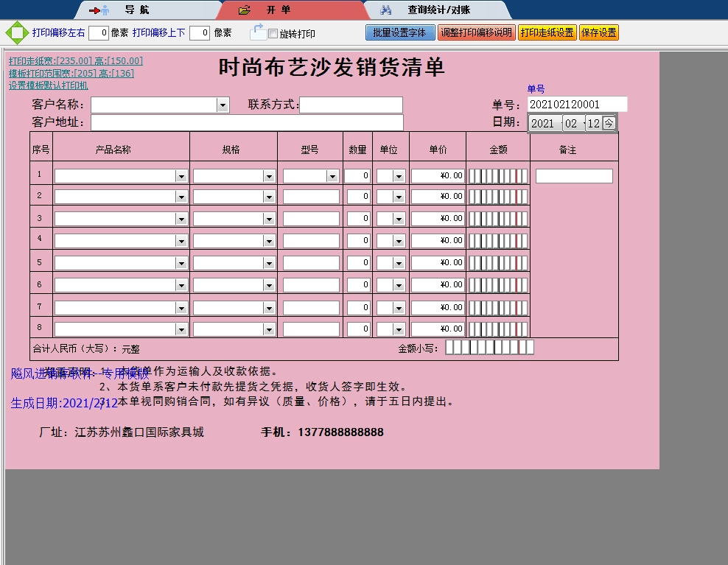Expand row 3 单位 dropdown

pyautogui.click(x=399, y=219)
